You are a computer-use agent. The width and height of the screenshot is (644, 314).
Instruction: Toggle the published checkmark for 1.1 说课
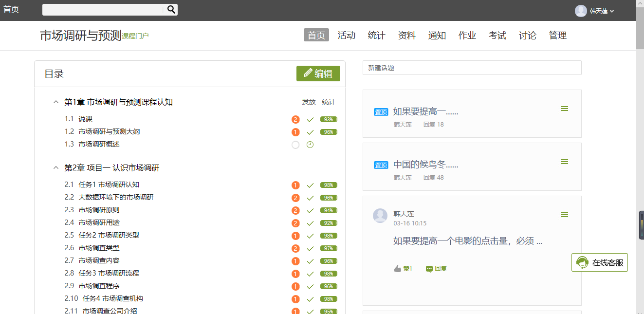pyautogui.click(x=310, y=119)
